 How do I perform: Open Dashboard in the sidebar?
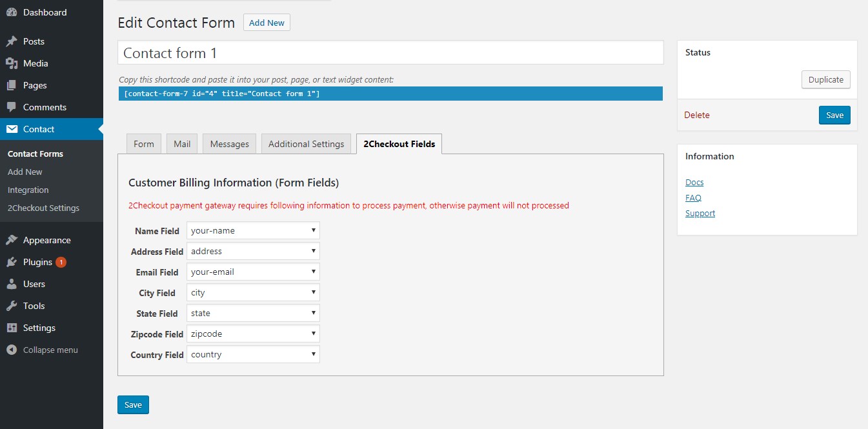tap(45, 12)
